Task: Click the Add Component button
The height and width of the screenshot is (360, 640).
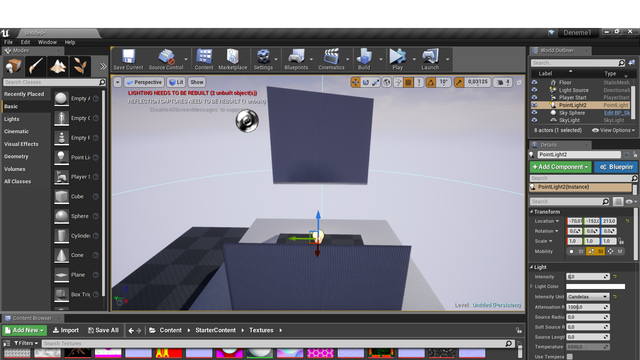Action: (560, 167)
